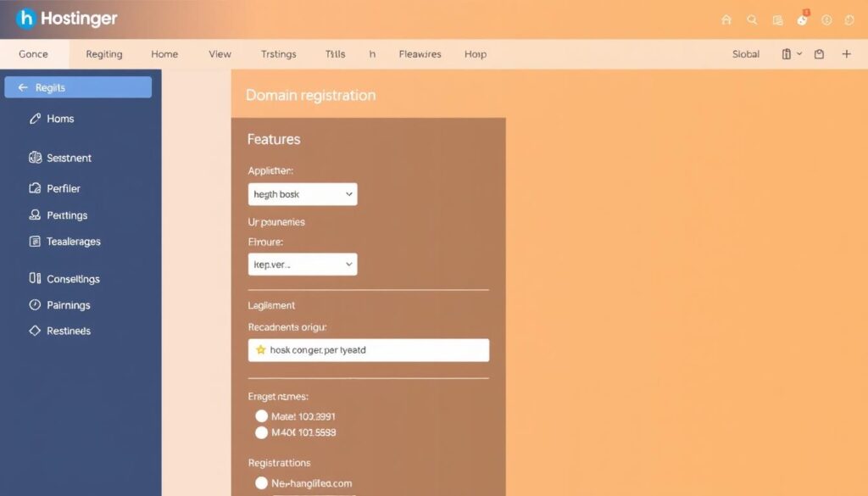
Task: Select the Matel 100.3991 option
Action: click(261, 416)
